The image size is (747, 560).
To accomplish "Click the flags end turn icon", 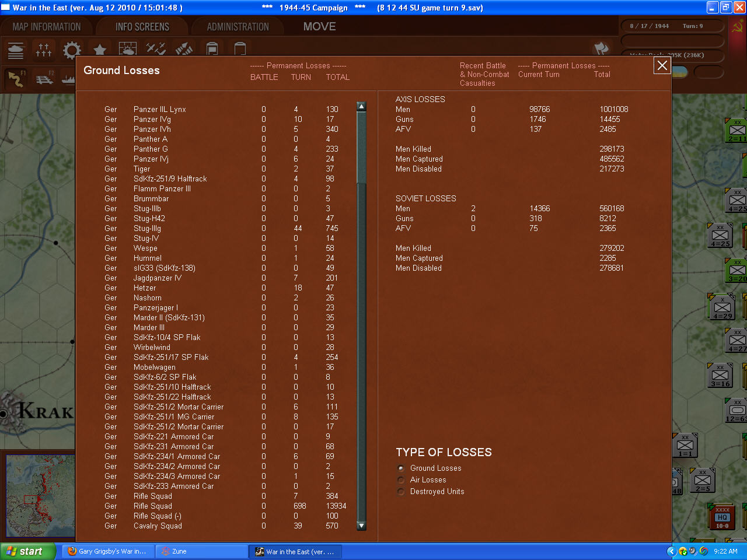I will [601, 49].
